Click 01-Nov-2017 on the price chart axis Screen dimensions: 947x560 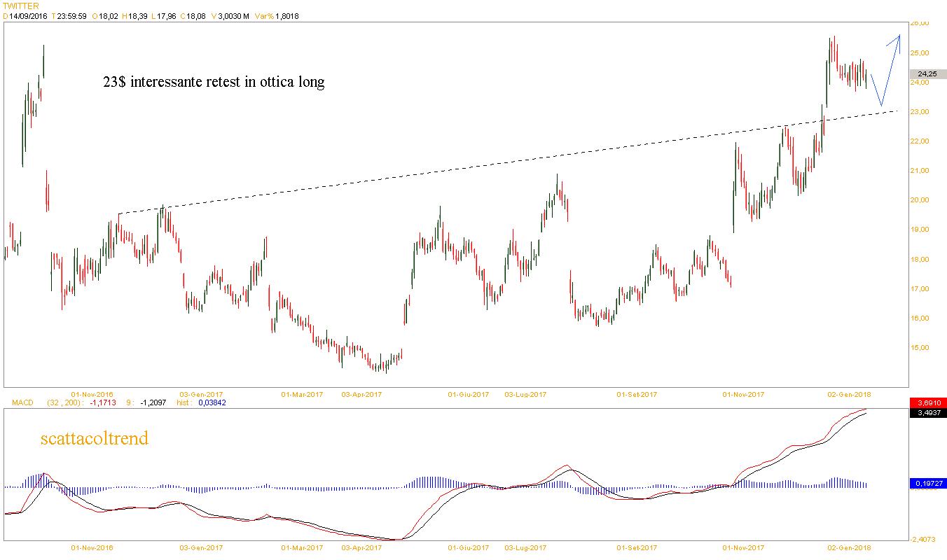point(743,394)
